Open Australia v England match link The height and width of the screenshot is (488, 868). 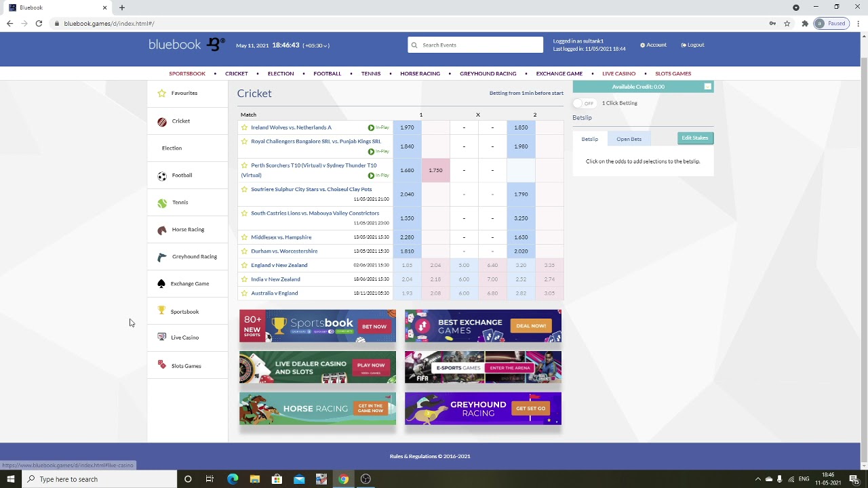click(x=275, y=293)
